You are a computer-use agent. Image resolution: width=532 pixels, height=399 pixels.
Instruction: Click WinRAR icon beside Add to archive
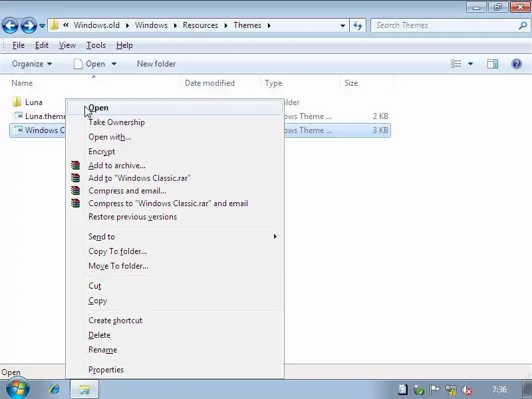click(75, 165)
